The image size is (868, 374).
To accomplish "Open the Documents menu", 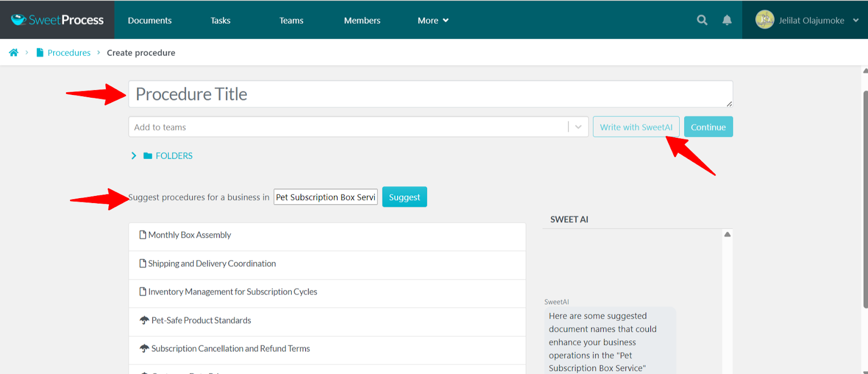I will pyautogui.click(x=150, y=21).
